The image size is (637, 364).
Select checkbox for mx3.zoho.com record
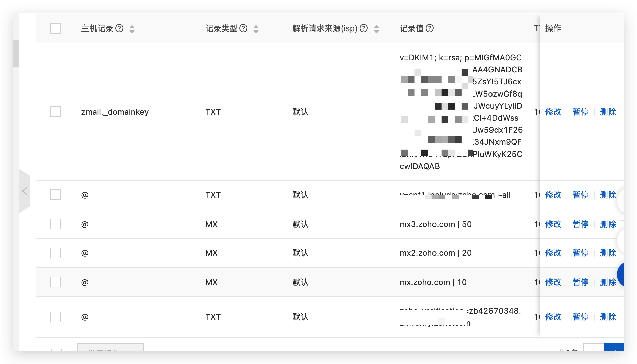(x=56, y=224)
